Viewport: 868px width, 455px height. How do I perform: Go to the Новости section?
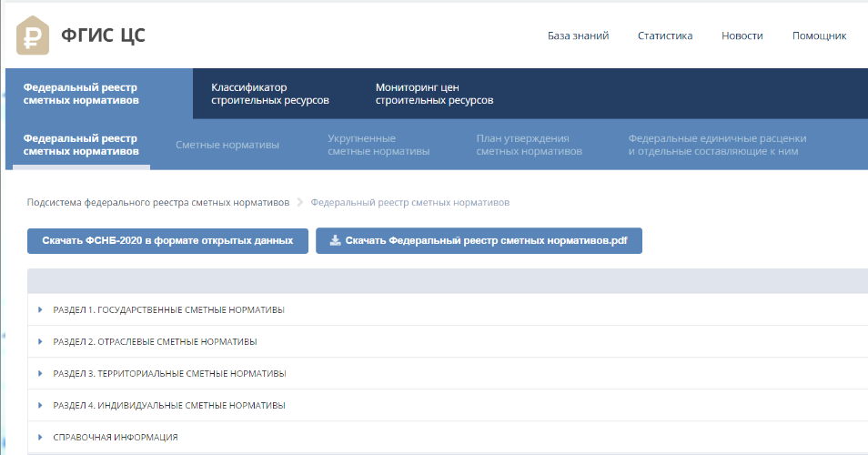pyautogui.click(x=742, y=36)
